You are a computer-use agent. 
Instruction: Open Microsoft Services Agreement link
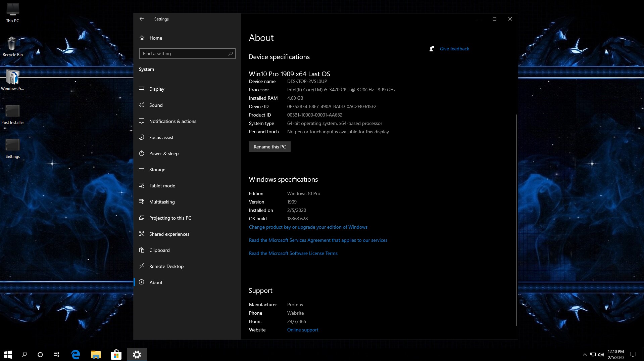coord(318,240)
